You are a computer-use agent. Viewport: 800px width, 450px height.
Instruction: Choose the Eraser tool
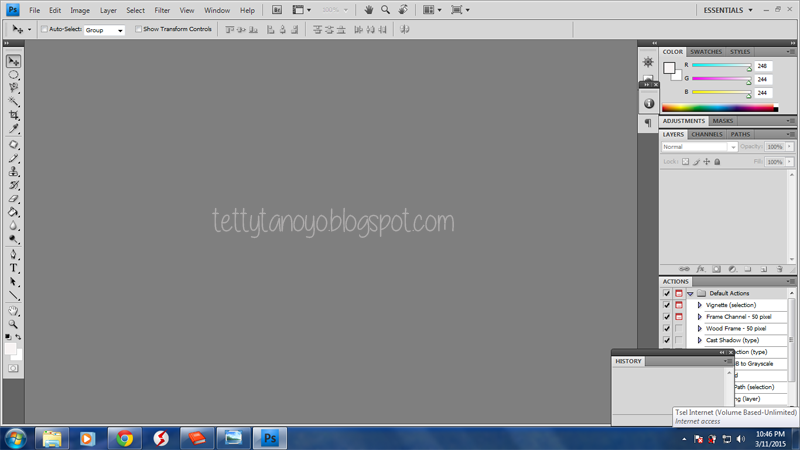14,199
